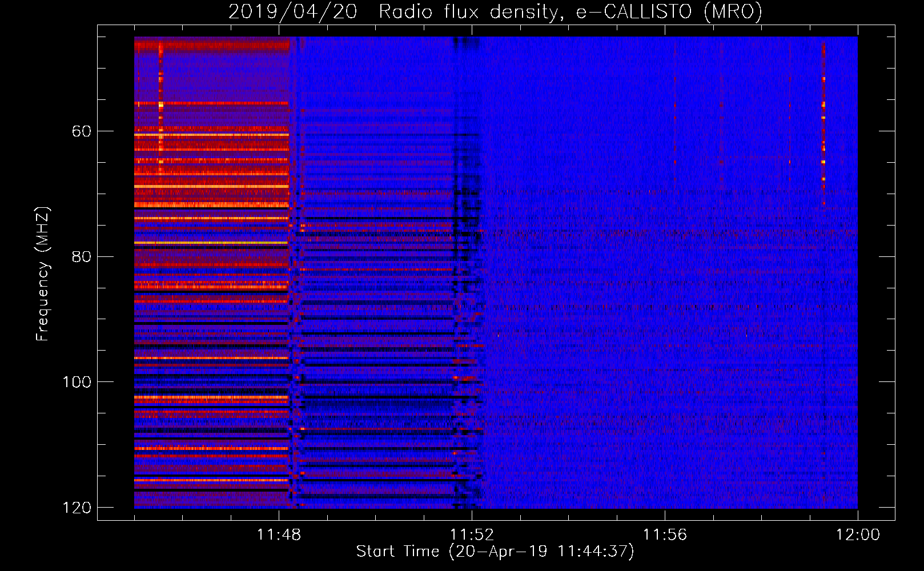The width and height of the screenshot is (924, 571).
Task: Select the 'Frequency (MHZ)' axis label
Action: 42,274
